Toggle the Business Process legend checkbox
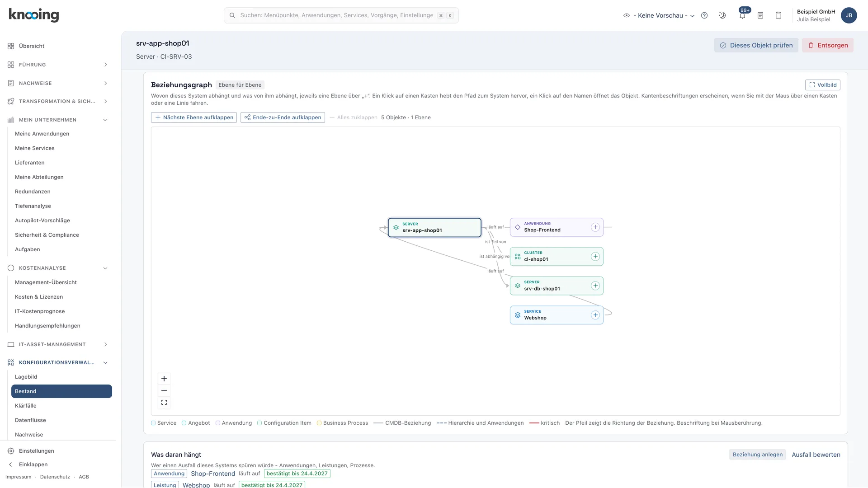Viewport: 868px width, 488px height. tap(319, 423)
